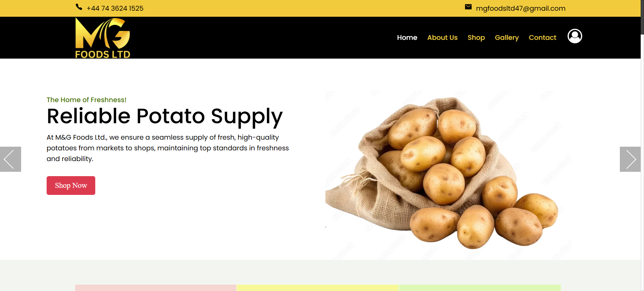644x291 pixels.
Task: Open the Home menu item
Action: point(407,38)
